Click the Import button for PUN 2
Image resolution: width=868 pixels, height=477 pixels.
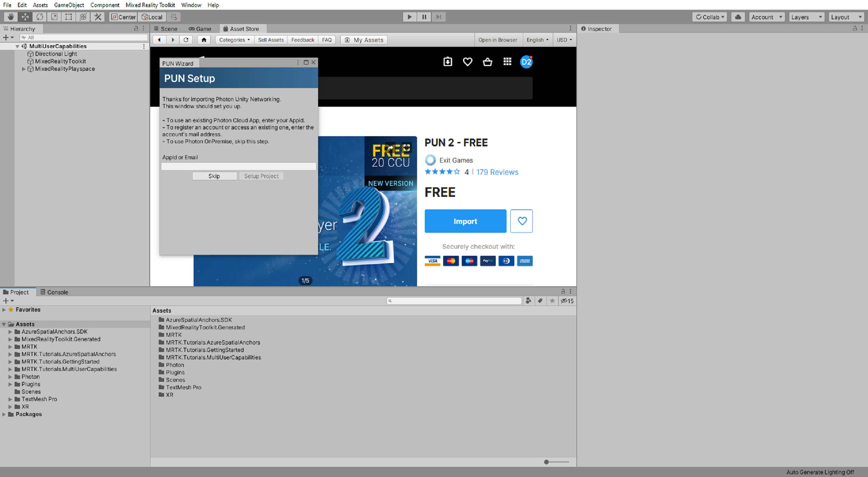pos(465,222)
